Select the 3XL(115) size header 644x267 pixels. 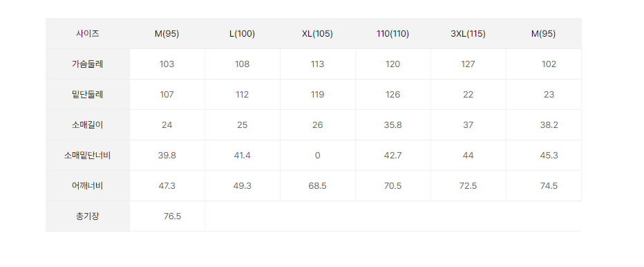(468, 34)
